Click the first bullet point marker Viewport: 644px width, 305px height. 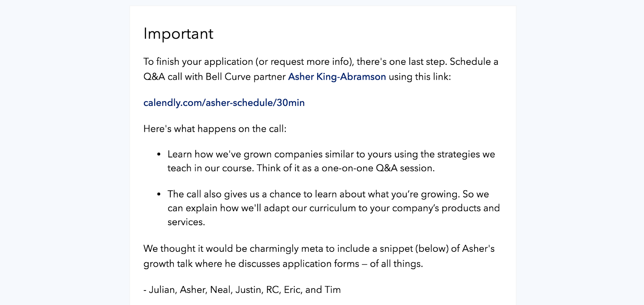[x=159, y=154]
